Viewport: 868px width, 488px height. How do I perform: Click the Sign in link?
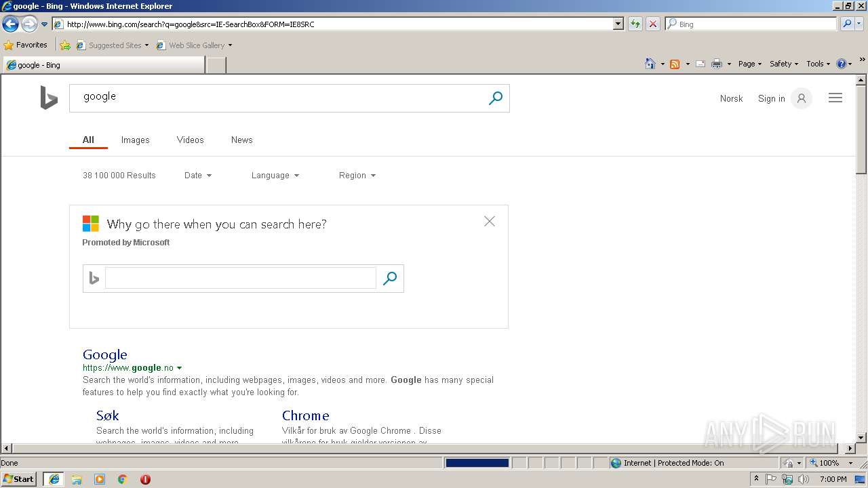tap(771, 98)
